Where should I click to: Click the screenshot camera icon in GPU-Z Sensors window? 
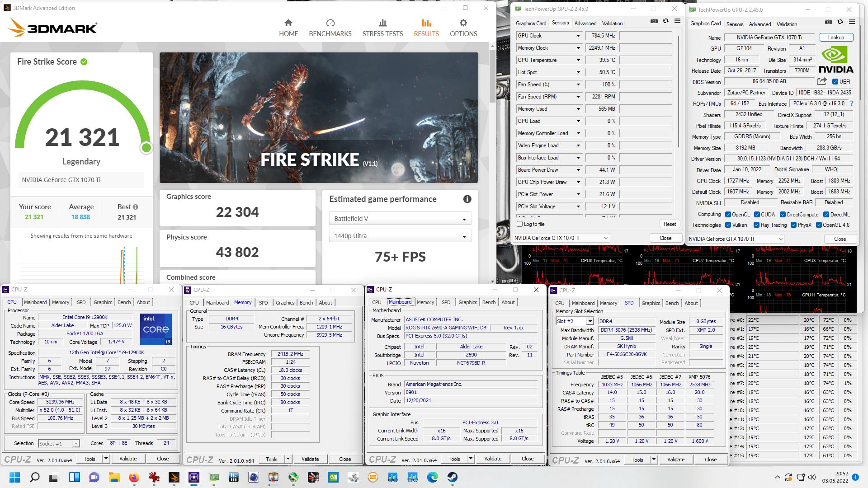coord(654,21)
